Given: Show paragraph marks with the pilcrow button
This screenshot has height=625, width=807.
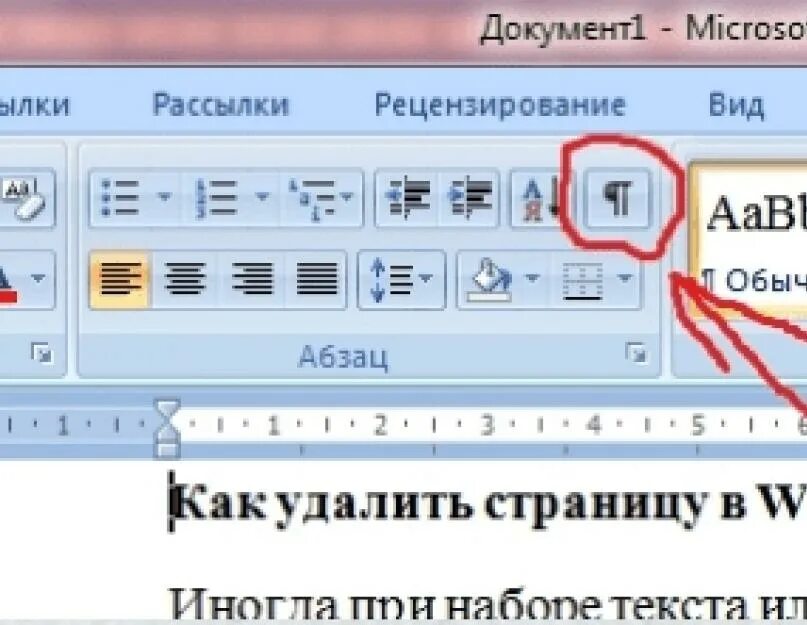Looking at the screenshot, I should click(618, 198).
